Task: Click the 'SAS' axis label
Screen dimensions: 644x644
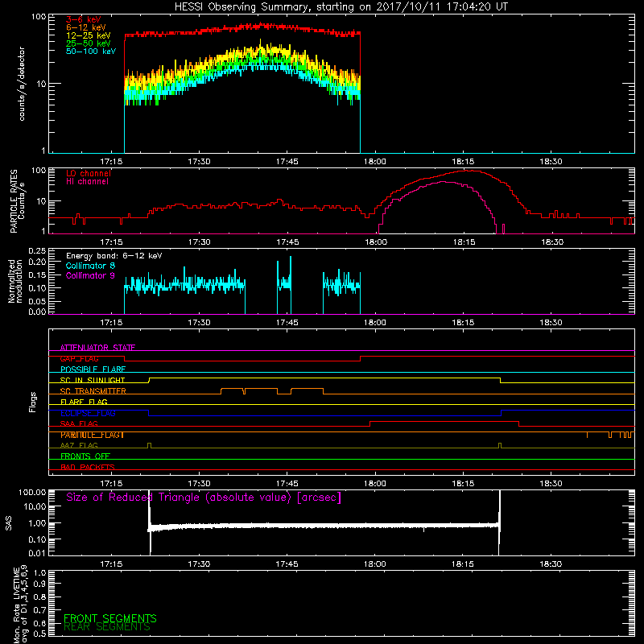Action: [8, 523]
